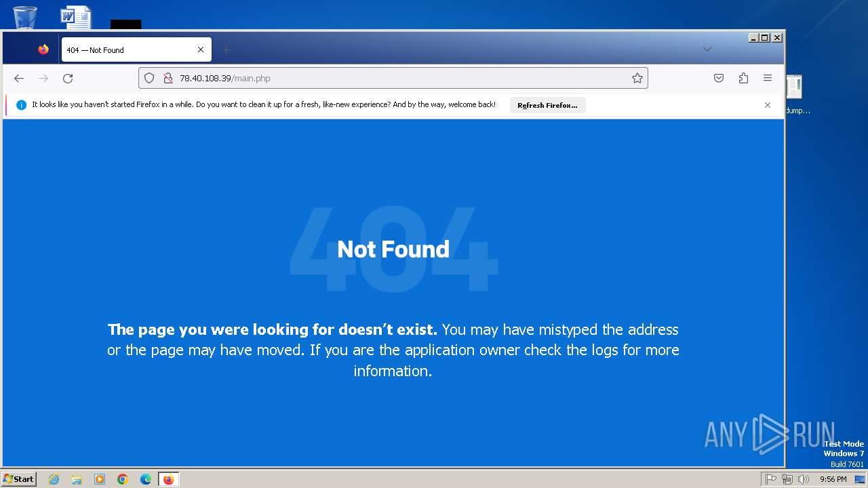The width and height of the screenshot is (868, 488).
Task: Go back using the Firefox back arrow
Action: point(19,79)
